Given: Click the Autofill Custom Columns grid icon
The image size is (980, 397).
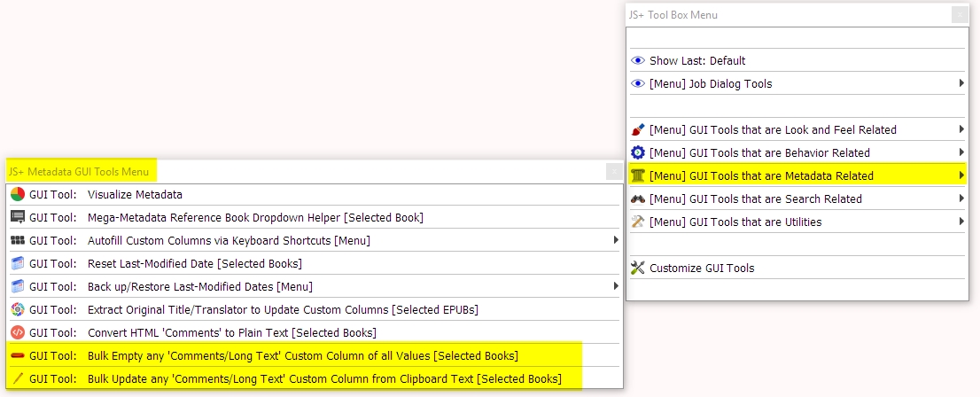Looking at the screenshot, I should click(x=18, y=240).
